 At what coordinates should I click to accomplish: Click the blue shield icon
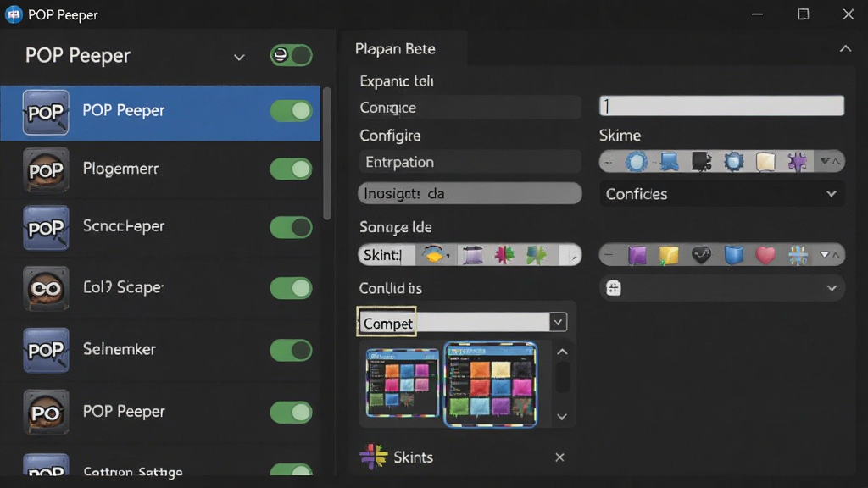(x=733, y=255)
